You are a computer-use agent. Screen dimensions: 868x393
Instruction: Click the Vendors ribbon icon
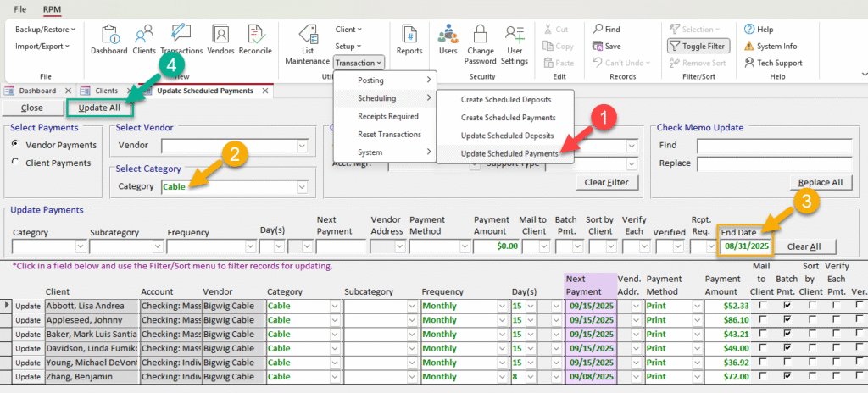click(x=220, y=40)
